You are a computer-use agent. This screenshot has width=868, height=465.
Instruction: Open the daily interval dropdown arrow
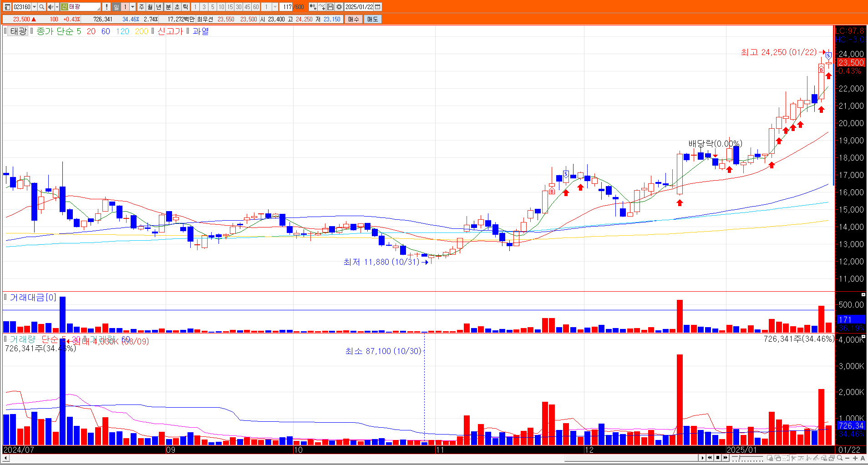click(132, 7)
